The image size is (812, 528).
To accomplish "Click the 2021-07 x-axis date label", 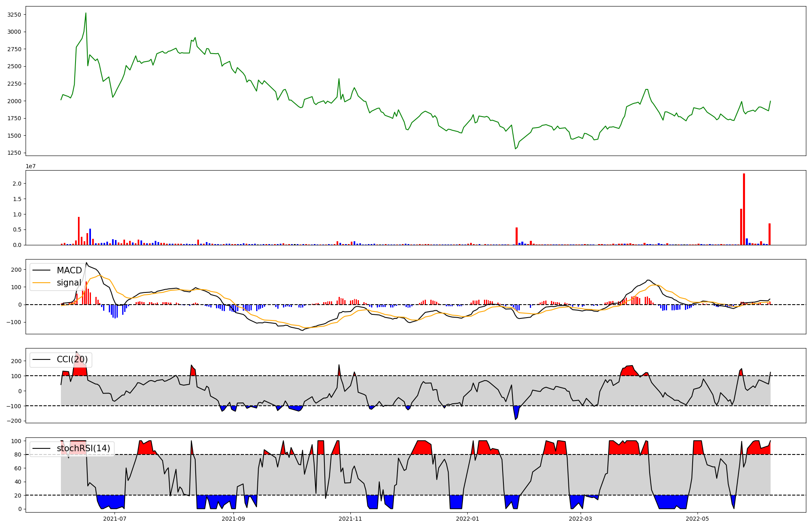I will pos(115,519).
